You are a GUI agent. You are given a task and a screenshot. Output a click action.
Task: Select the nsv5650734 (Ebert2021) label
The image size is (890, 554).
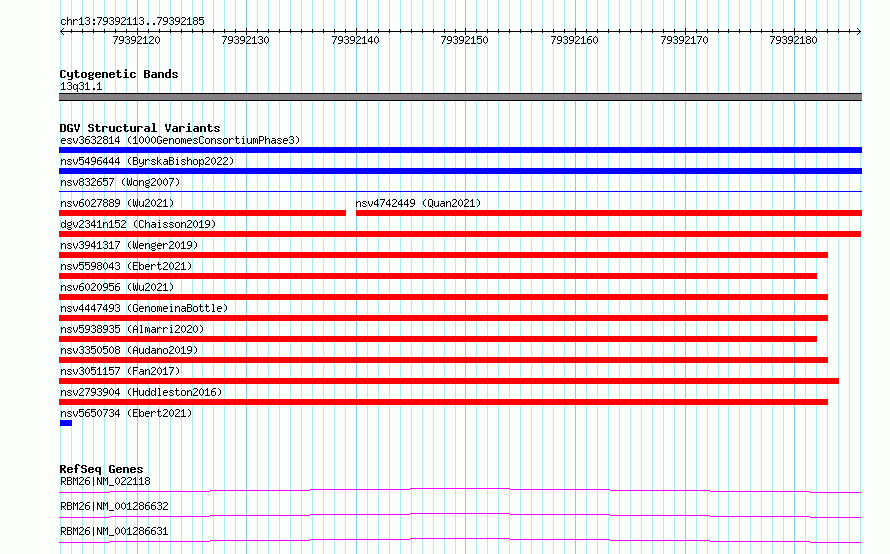pos(126,413)
